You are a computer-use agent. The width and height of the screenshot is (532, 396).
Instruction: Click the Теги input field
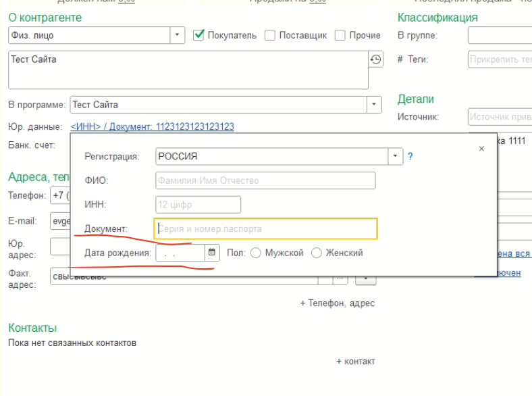(x=500, y=59)
